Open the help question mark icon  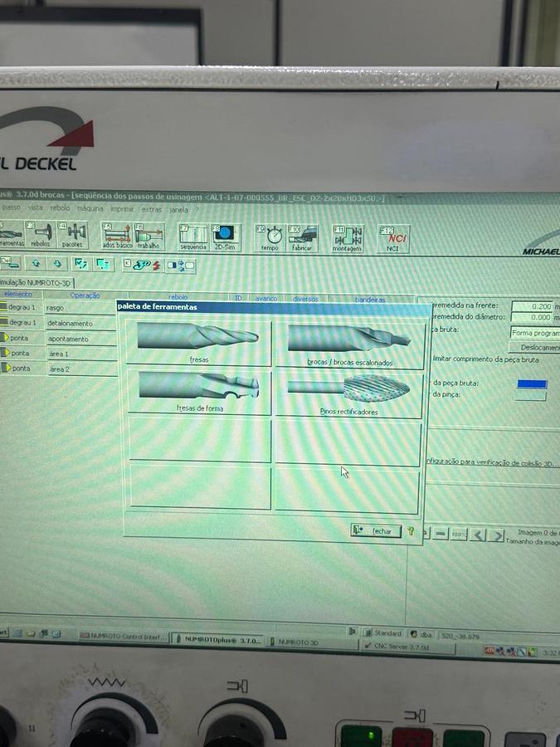coord(410,531)
